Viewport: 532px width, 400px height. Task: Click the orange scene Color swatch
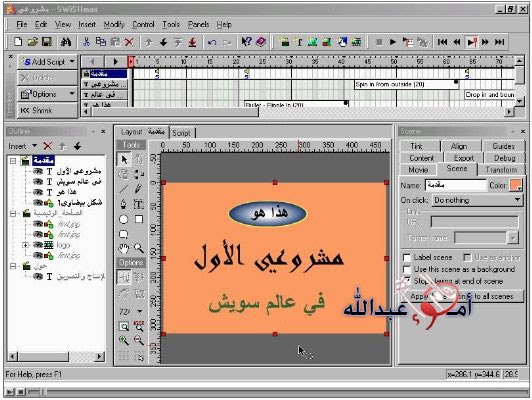pyautogui.click(x=516, y=185)
